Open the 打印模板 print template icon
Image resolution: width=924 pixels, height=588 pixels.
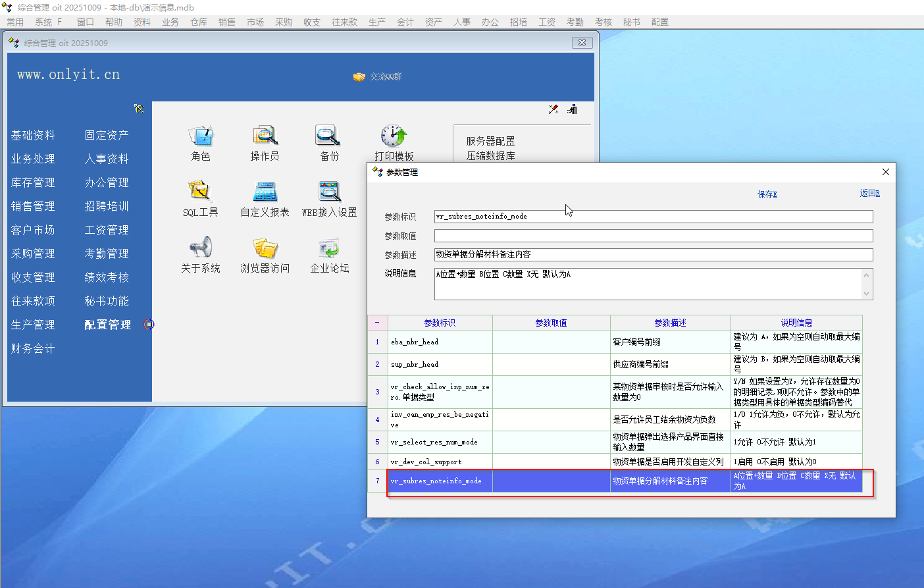[x=394, y=136]
